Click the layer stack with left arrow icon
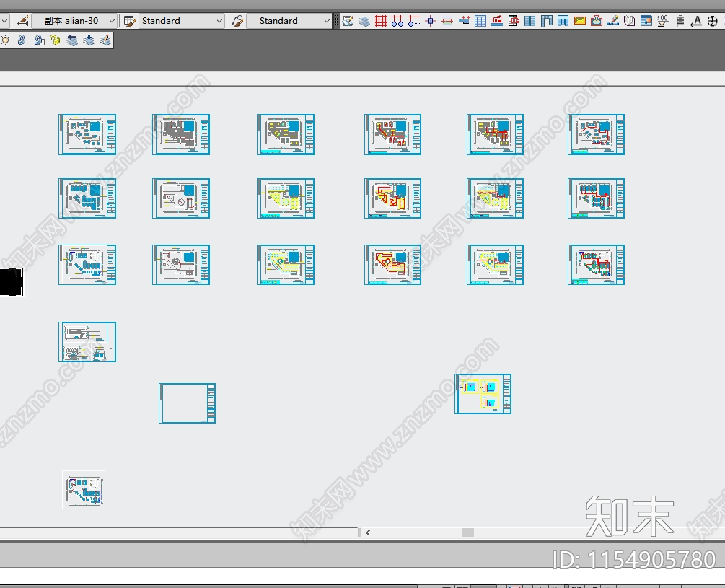The width and height of the screenshot is (725, 588). [x=71, y=40]
